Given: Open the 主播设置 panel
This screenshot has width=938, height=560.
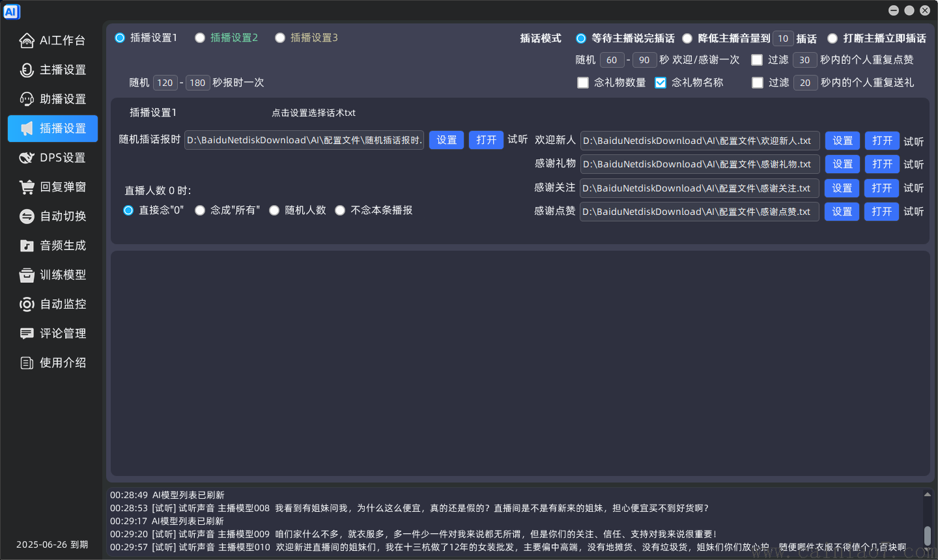Looking at the screenshot, I should tap(52, 70).
